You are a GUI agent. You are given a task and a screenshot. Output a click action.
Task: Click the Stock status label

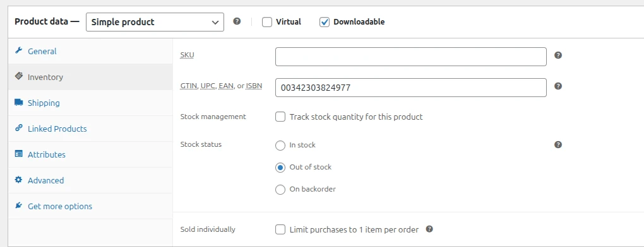tap(201, 144)
